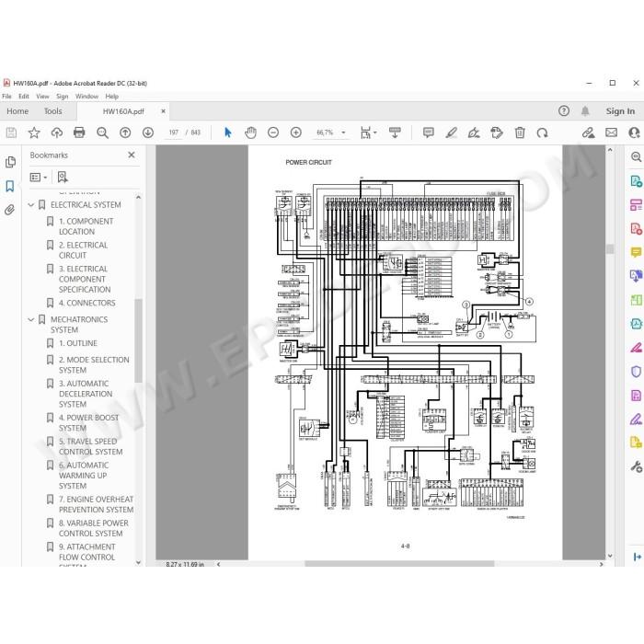The image size is (644, 644).
Task: Open the Window menu
Action: click(x=86, y=96)
